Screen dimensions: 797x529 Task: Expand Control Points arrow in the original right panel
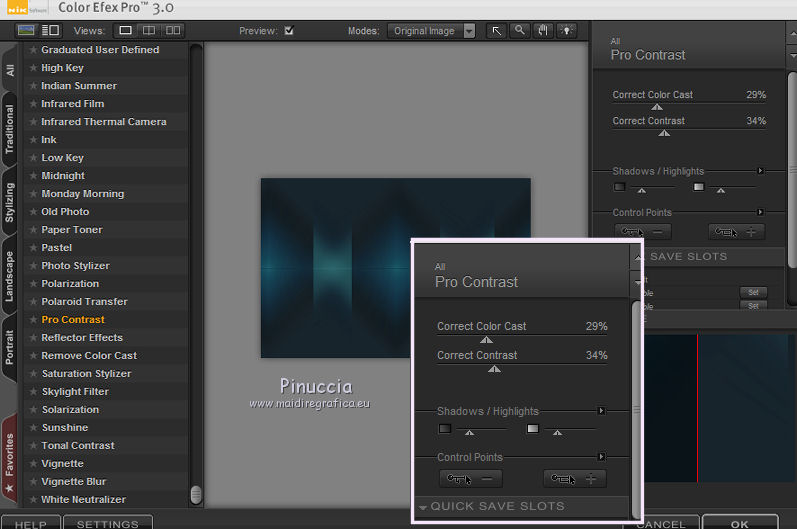point(760,212)
